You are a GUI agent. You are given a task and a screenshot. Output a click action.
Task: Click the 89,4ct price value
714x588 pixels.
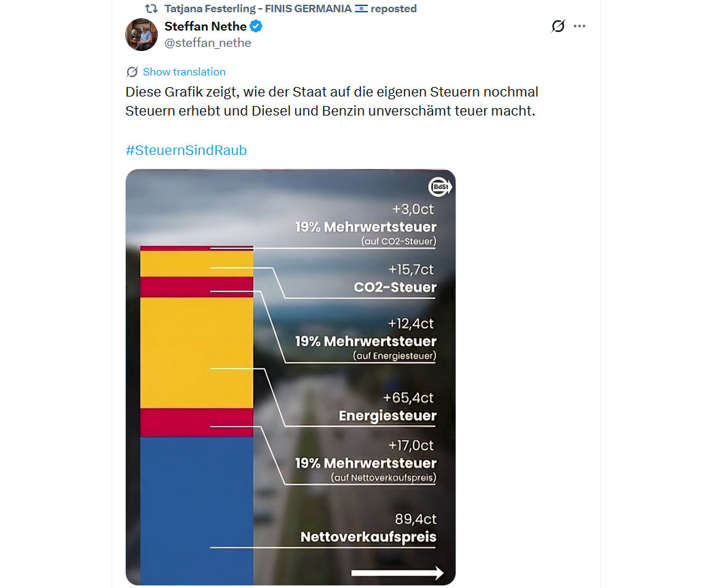(x=415, y=519)
